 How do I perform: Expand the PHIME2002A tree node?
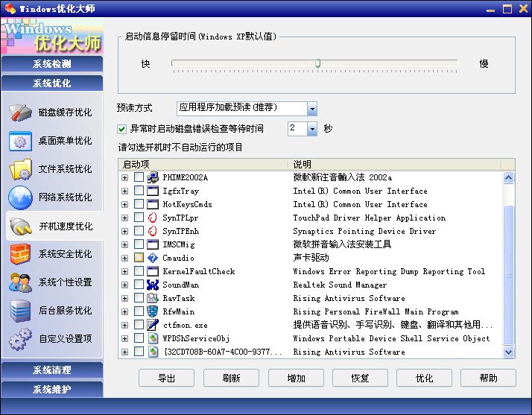pos(125,177)
